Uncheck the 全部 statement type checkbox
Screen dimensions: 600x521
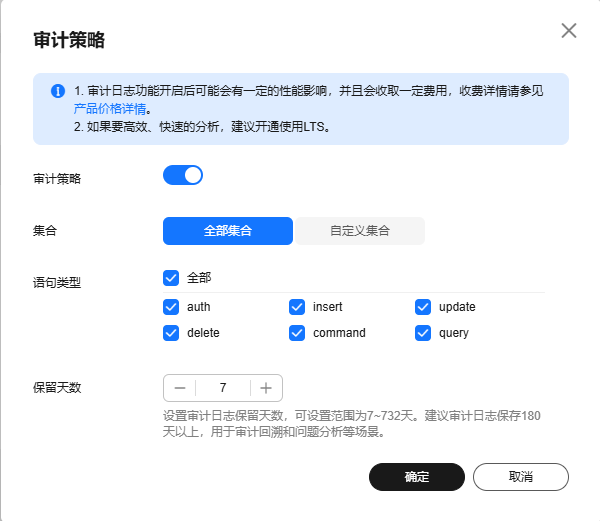[x=171, y=278]
